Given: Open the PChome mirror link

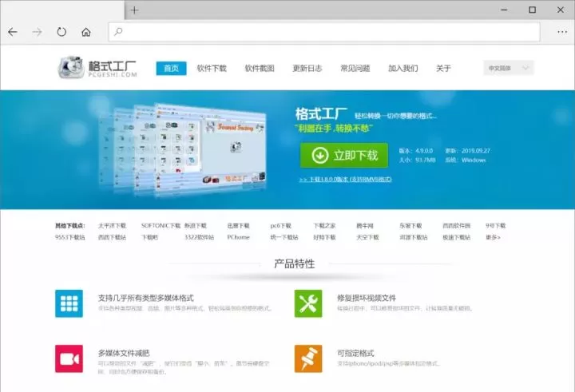Looking at the screenshot, I should coord(238,237).
